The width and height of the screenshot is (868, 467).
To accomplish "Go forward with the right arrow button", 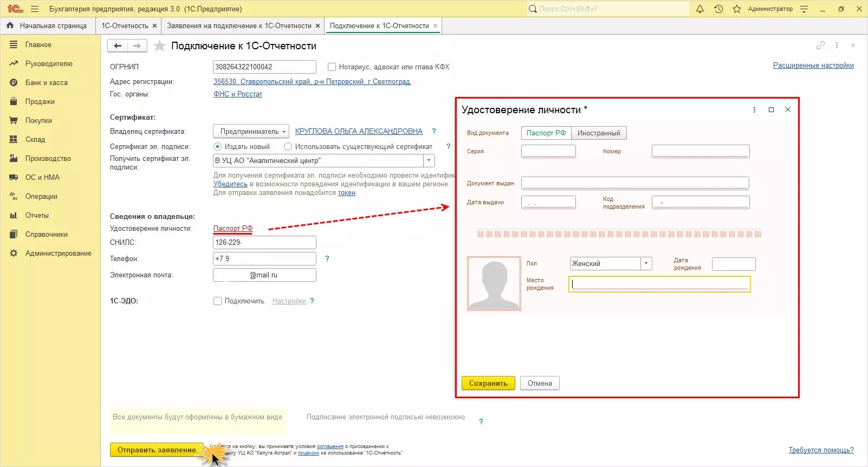I will (x=137, y=46).
